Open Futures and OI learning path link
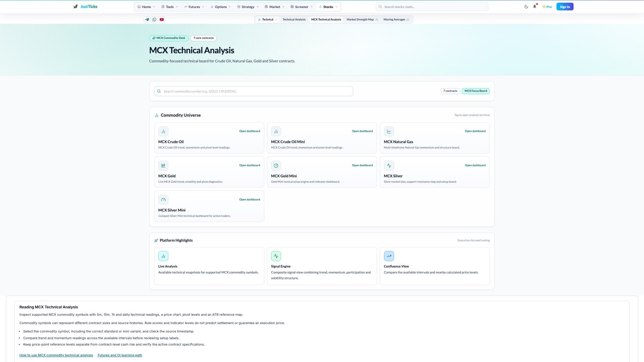 pos(120,355)
